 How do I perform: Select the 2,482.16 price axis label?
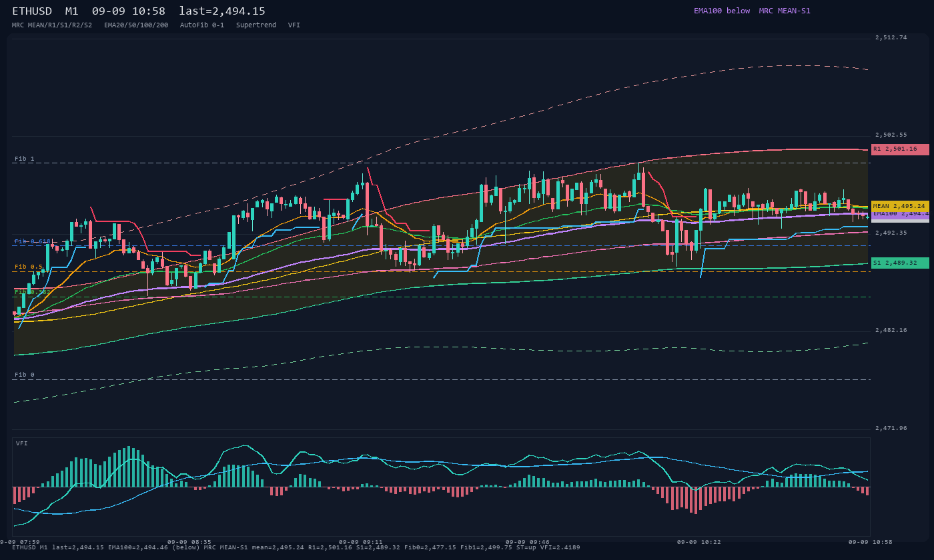coord(891,330)
